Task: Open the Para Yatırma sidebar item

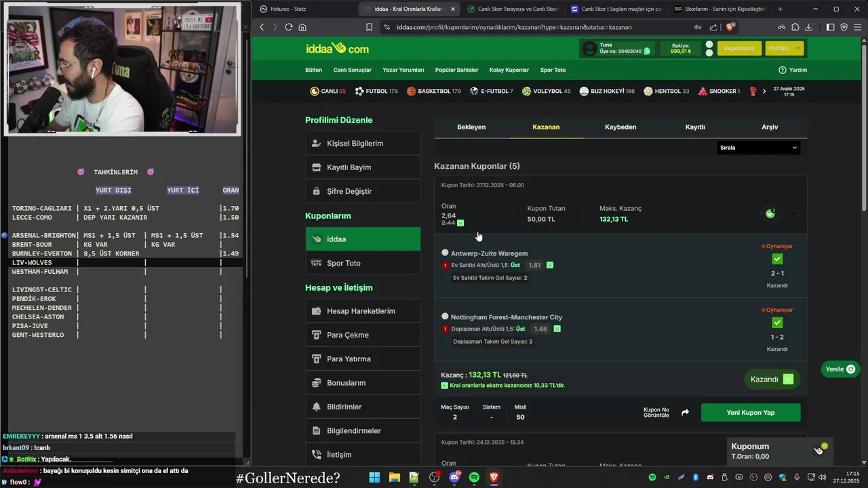Action: coord(363,359)
